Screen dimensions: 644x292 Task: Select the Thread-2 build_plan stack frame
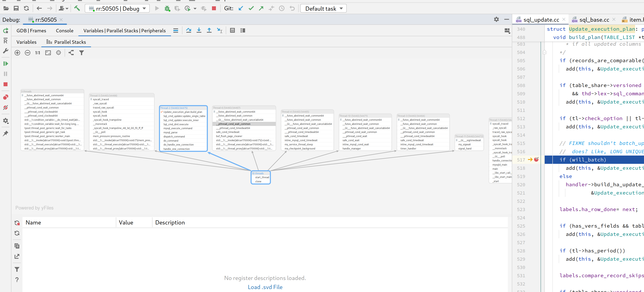(x=182, y=112)
